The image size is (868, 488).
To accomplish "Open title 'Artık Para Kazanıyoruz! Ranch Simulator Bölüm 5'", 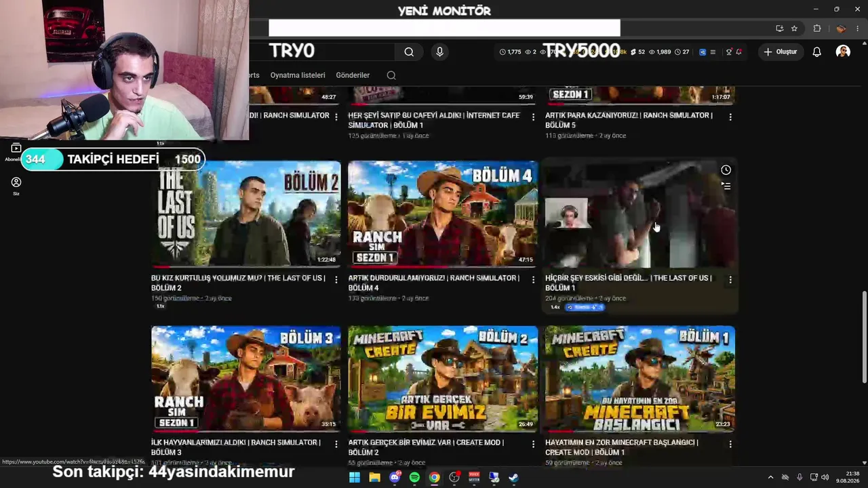I will [629, 120].
